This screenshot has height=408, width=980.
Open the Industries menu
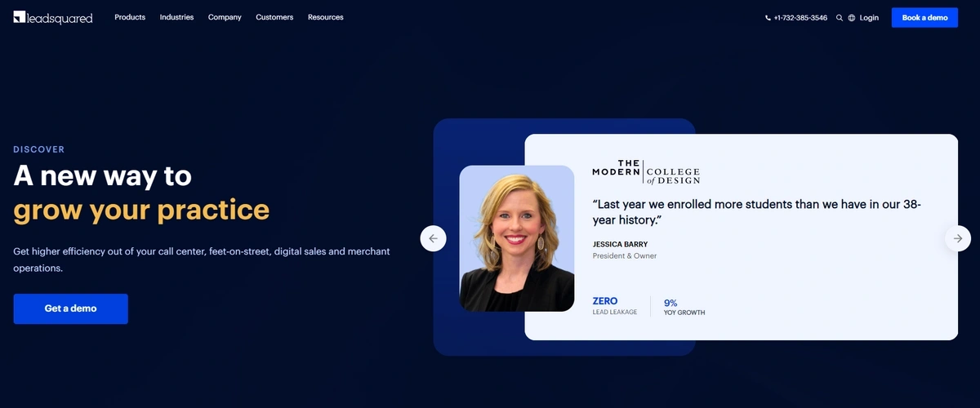[176, 17]
